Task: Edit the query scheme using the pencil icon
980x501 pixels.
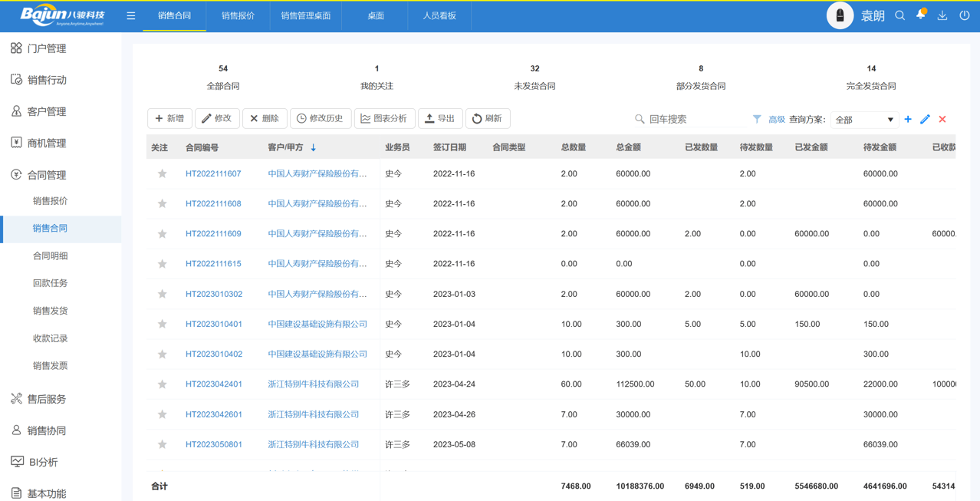Action: pyautogui.click(x=925, y=119)
